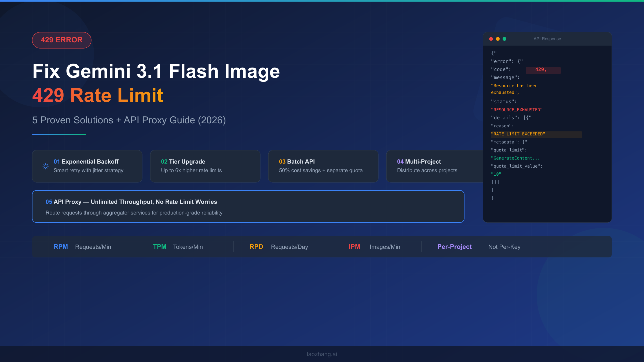Click the yellow traffic-light dot in API Response window

pyautogui.click(x=498, y=39)
